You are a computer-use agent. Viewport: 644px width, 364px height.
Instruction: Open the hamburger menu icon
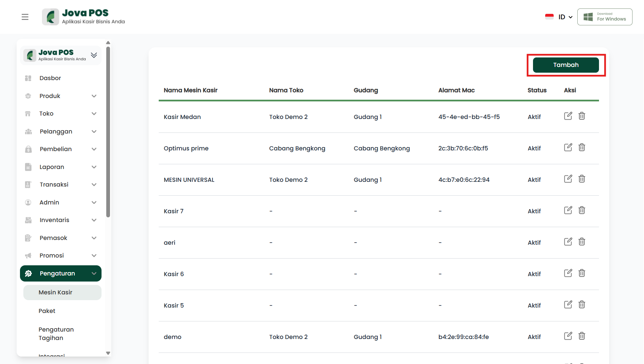pyautogui.click(x=25, y=17)
